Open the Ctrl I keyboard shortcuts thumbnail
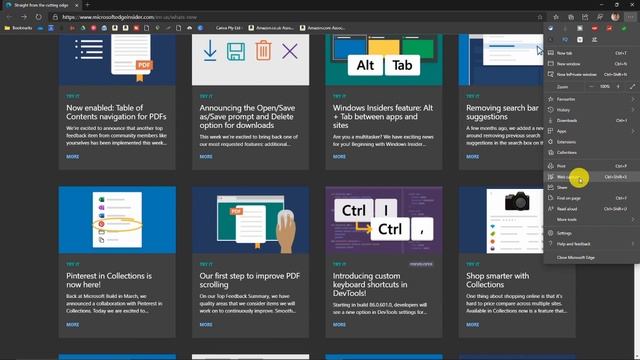 [384, 220]
